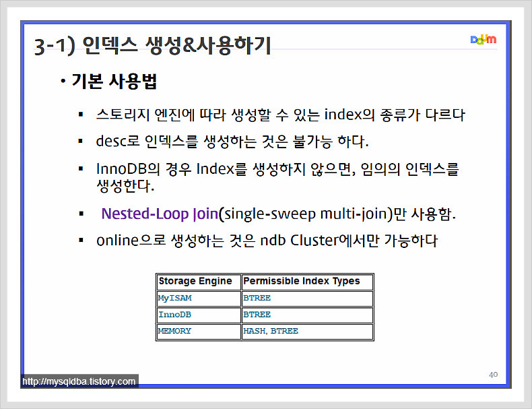The width and height of the screenshot is (532, 409).
Task: Click the 'Permissible Index Types' header
Action: click(307, 282)
